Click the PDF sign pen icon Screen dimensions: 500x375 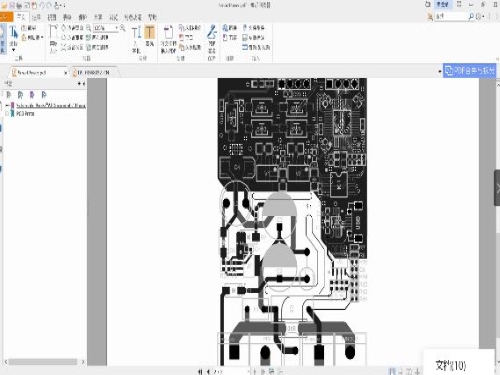[212, 32]
